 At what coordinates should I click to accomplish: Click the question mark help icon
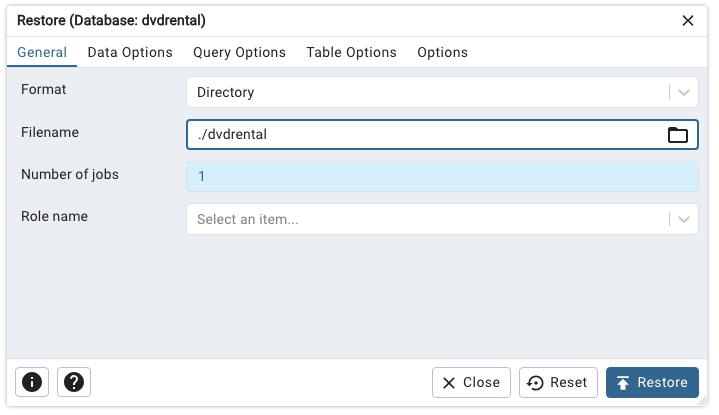pyautogui.click(x=75, y=382)
